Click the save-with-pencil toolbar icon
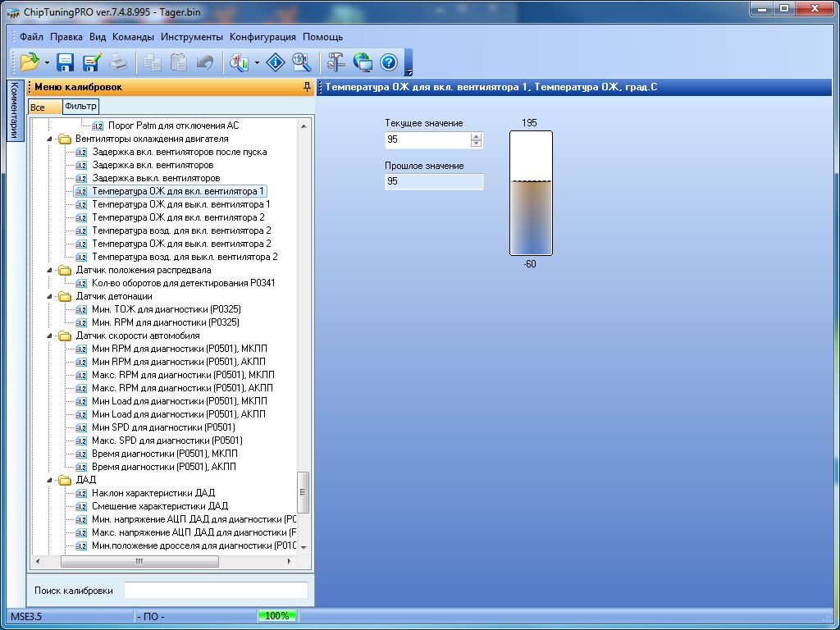Image resolution: width=840 pixels, height=630 pixels. tap(91, 62)
